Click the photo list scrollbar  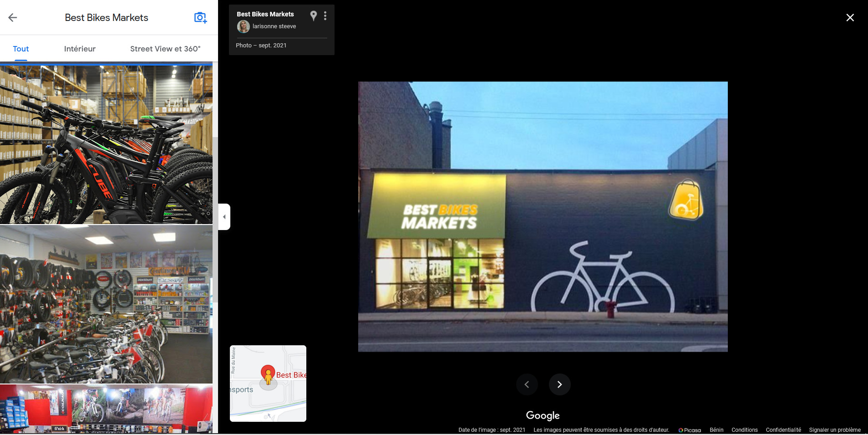215,219
